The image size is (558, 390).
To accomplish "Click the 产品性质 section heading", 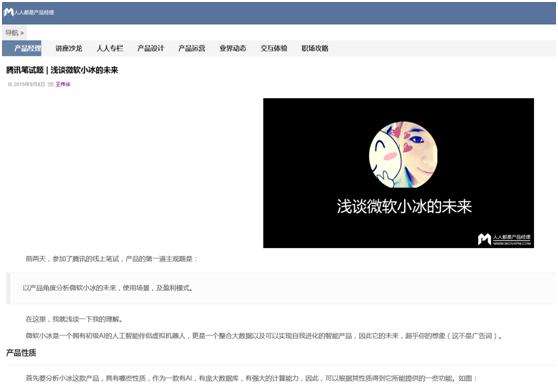I will 21,353.
